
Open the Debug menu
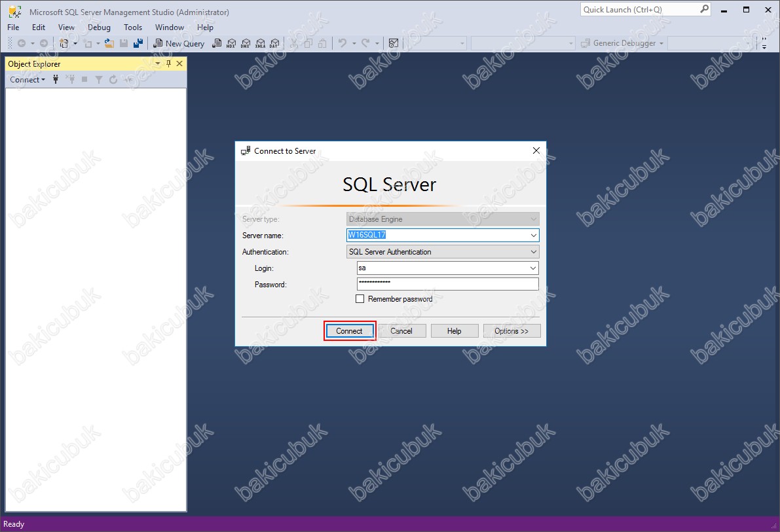coord(99,27)
